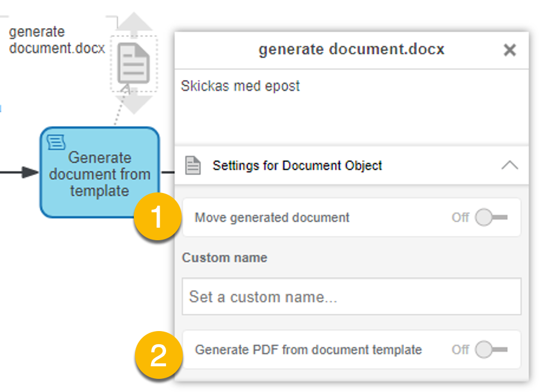This screenshot has height=392, width=540.
Task: Edit the Skickas med epost description text
Action: coord(240,86)
